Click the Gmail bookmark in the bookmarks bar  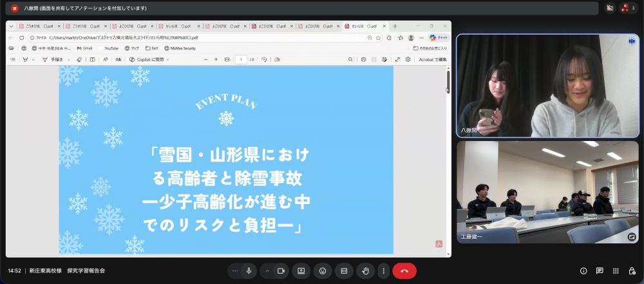click(84, 48)
